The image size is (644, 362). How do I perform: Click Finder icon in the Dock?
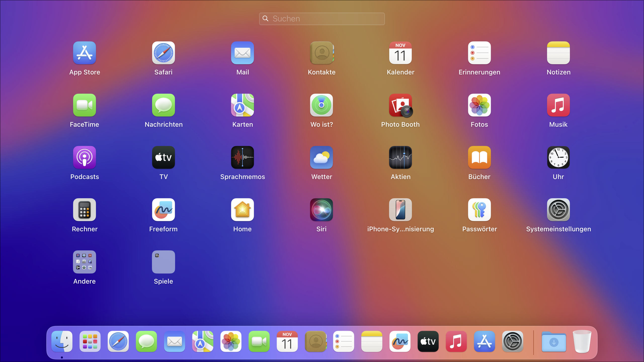click(x=62, y=341)
